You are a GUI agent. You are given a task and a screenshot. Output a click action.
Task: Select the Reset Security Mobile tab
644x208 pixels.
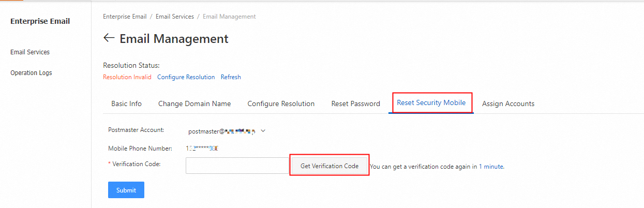(x=431, y=102)
